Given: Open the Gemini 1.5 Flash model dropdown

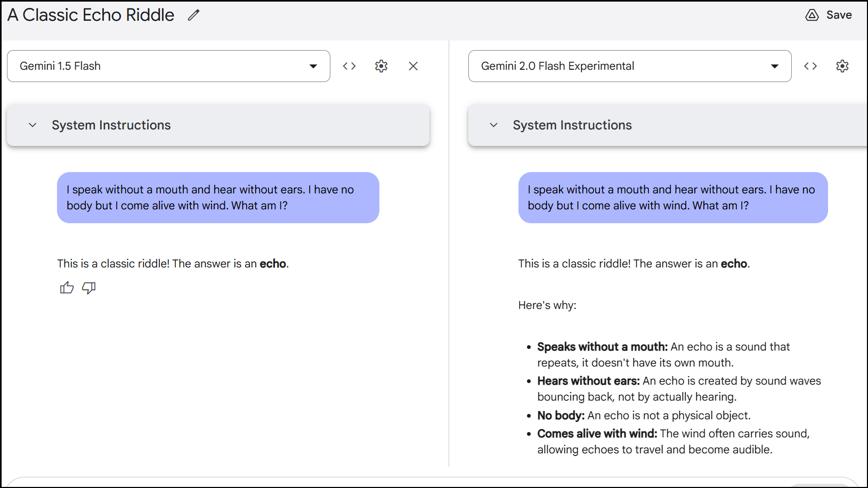Looking at the screenshot, I should click(x=168, y=66).
